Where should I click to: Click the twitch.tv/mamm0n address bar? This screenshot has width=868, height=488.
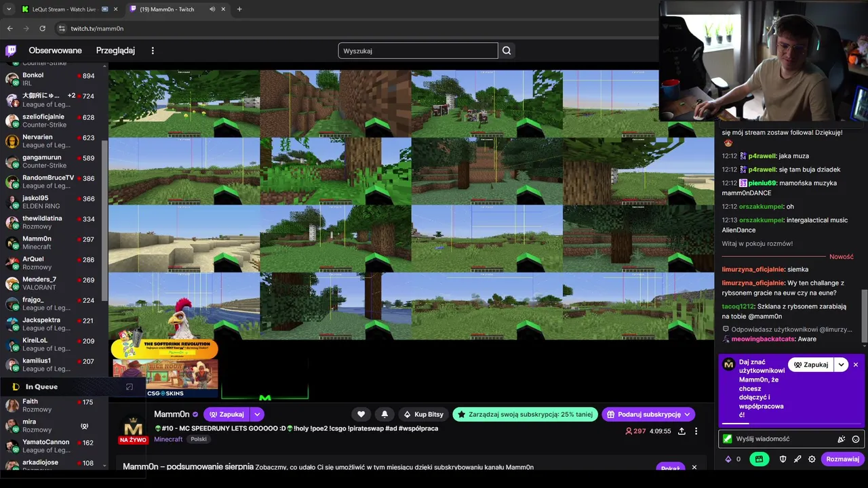click(97, 28)
